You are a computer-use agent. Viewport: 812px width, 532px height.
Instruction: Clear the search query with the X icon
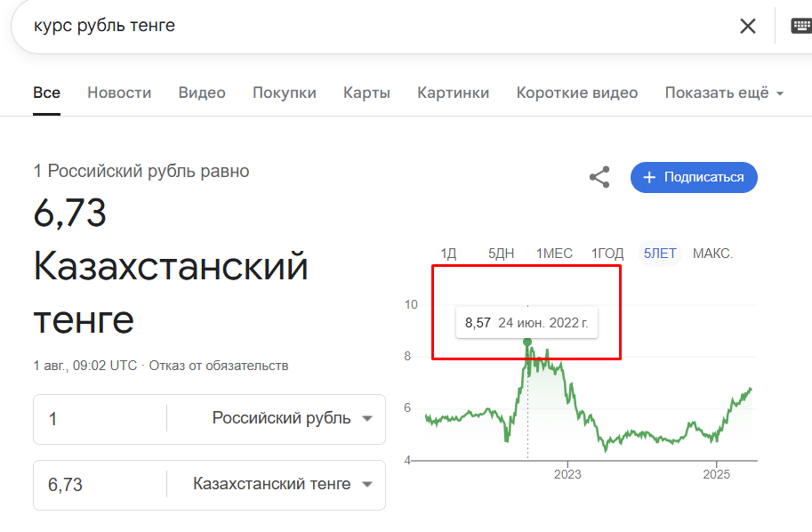[748, 26]
